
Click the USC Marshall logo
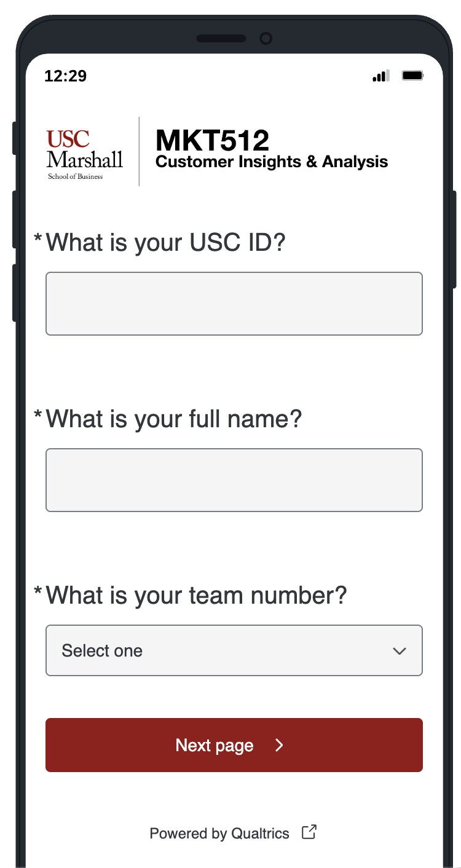pos(84,154)
